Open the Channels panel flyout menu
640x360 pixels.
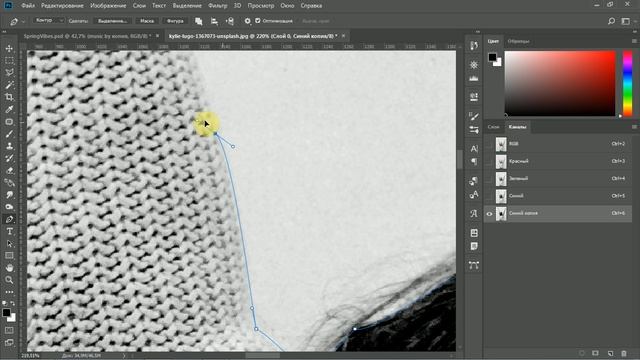click(x=634, y=127)
